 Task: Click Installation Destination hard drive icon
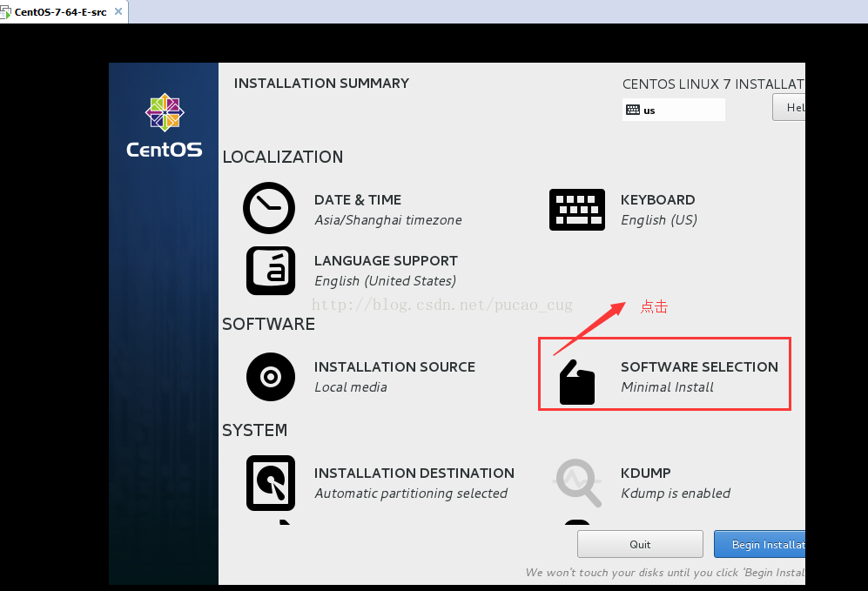pyautogui.click(x=271, y=483)
